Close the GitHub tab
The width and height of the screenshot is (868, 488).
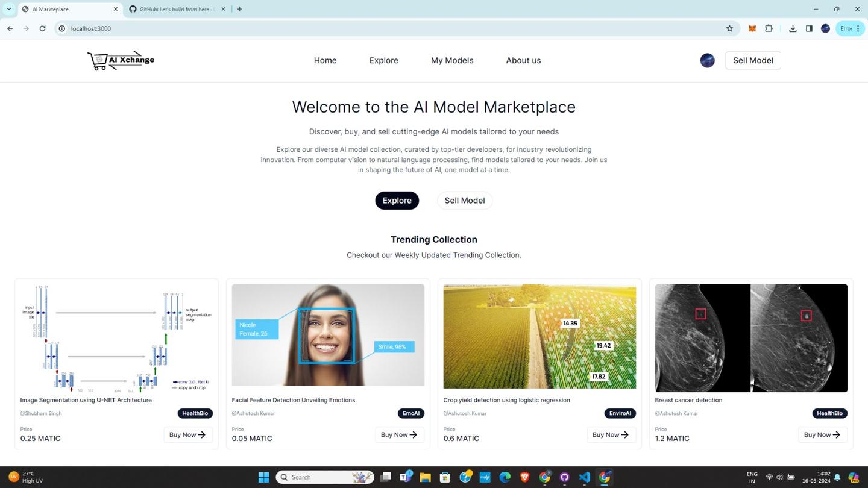tap(224, 9)
